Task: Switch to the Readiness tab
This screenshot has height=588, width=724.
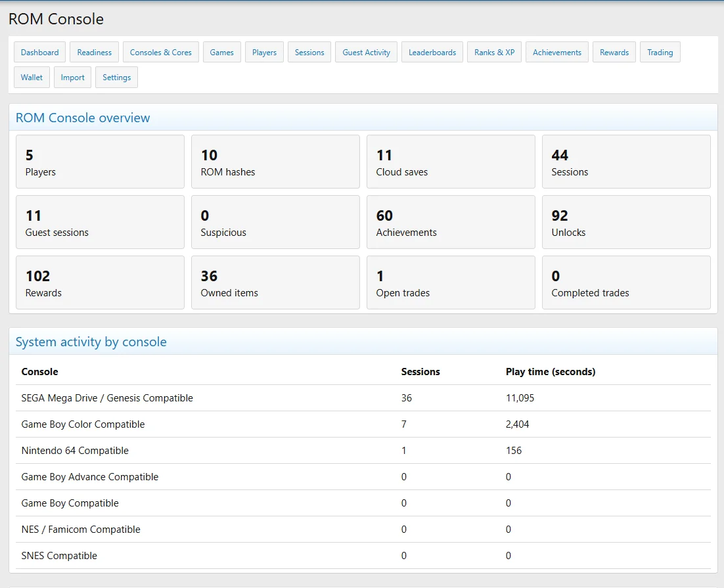Action: pyautogui.click(x=94, y=52)
